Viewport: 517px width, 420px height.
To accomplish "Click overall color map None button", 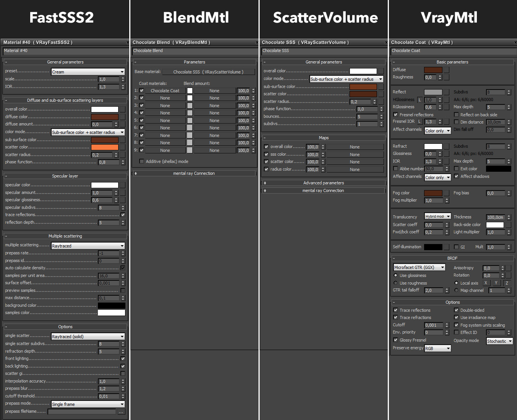I will (x=354, y=147).
